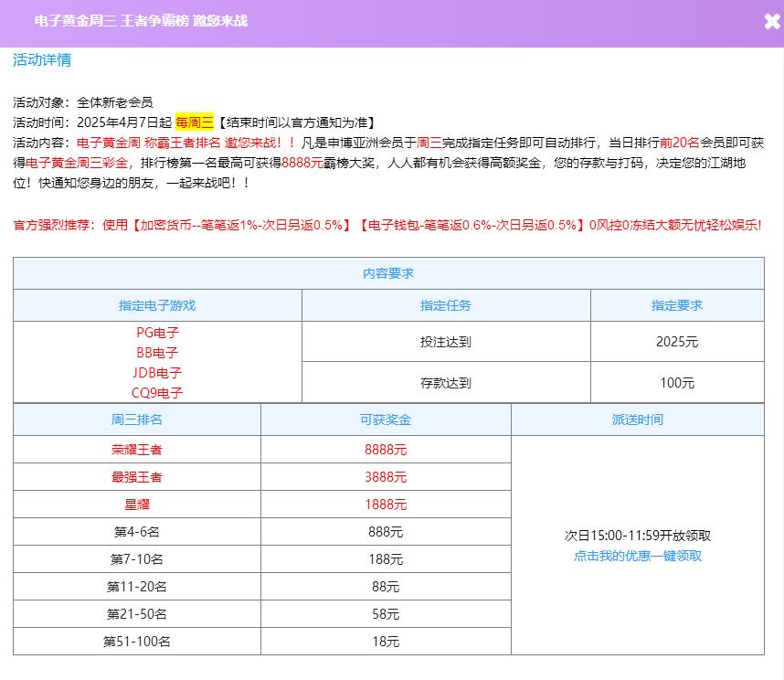Close the promotion details dialog
Screen dimensions: 784x680
click(771, 22)
